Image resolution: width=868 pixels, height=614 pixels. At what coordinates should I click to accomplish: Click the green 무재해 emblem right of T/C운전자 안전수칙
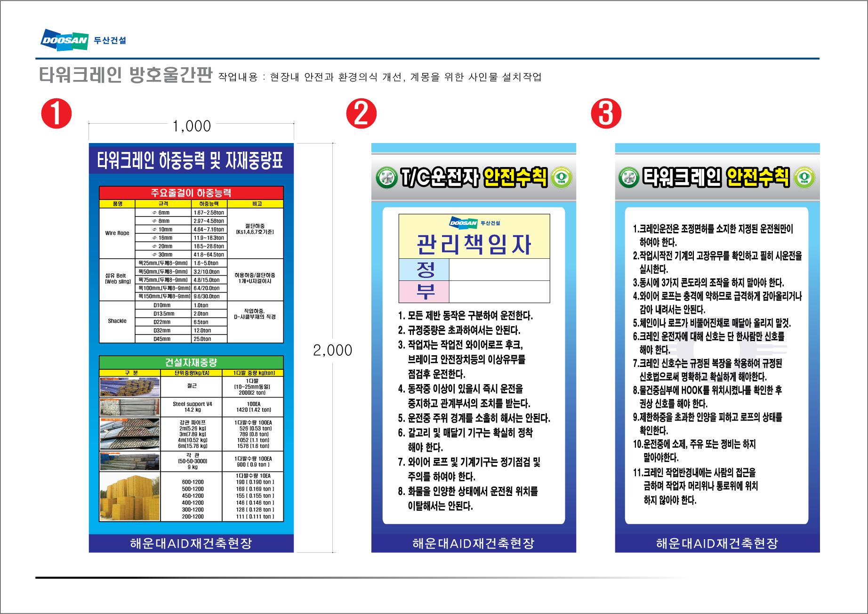[561, 177]
